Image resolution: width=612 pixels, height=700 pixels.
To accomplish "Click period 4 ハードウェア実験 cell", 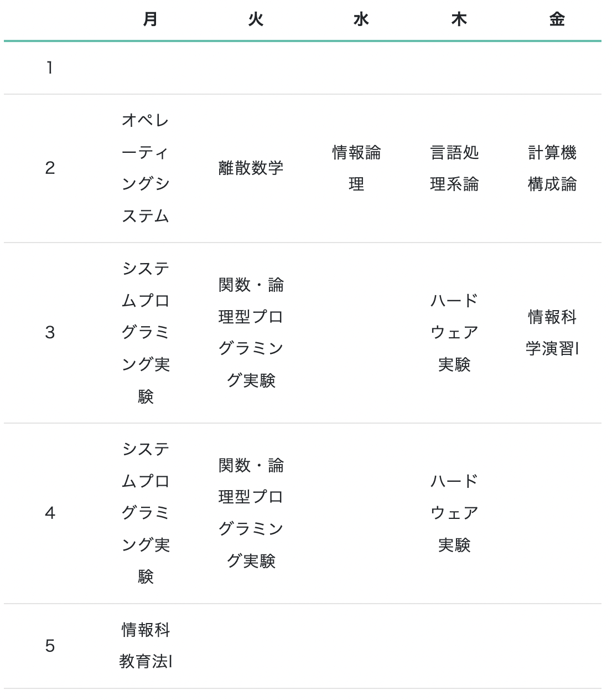I will click(454, 513).
